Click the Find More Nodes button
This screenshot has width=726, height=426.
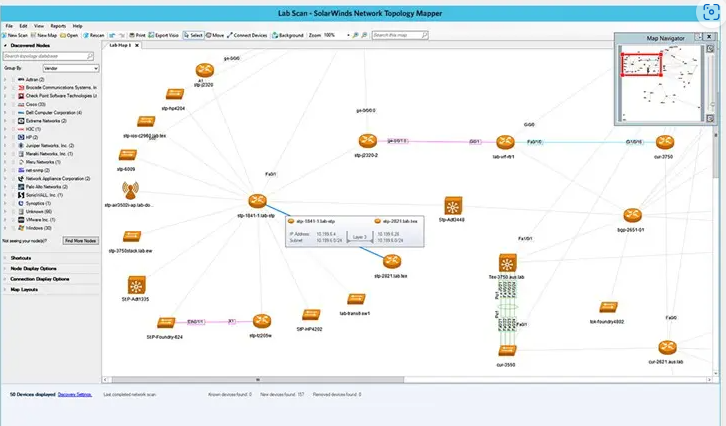(x=81, y=241)
